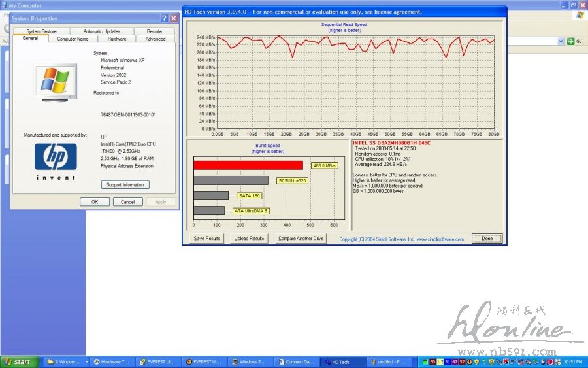Switch to the Hardware tab
The height and width of the screenshot is (368, 588).
click(x=117, y=39)
